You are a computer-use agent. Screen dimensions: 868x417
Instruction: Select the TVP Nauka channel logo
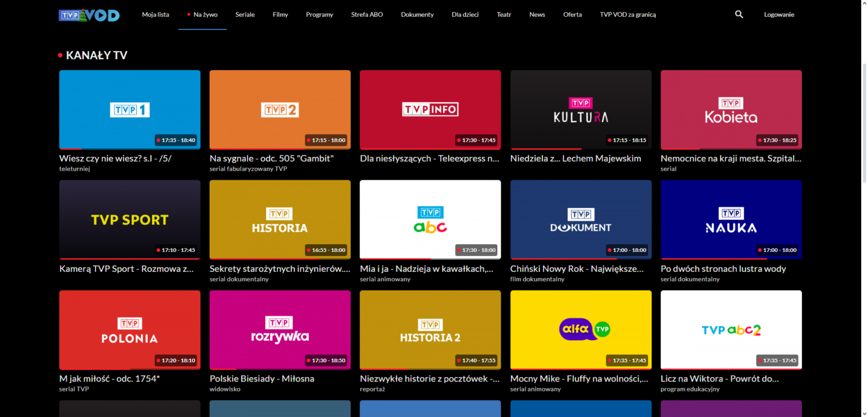click(731, 220)
